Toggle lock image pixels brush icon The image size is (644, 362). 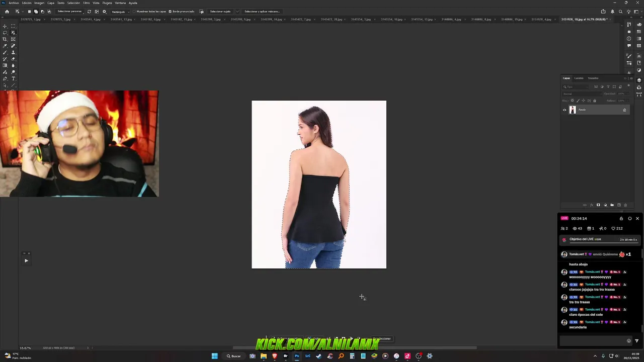click(x=578, y=101)
